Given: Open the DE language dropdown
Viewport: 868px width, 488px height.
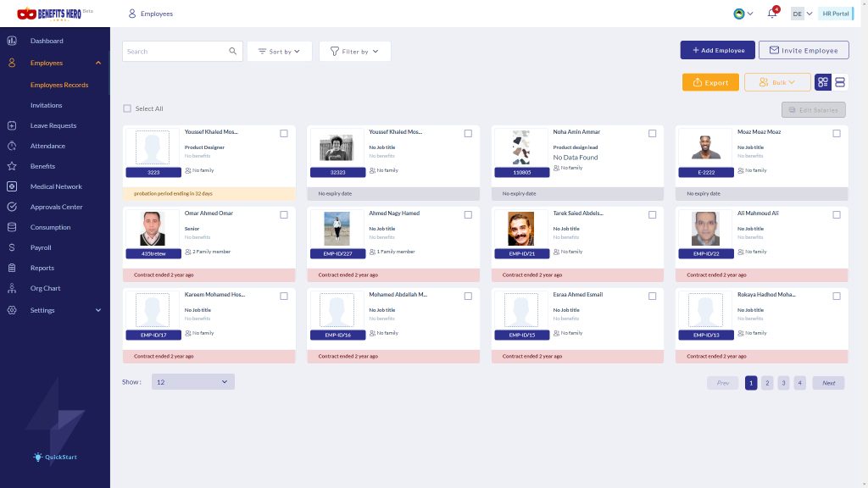Looking at the screenshot, I should pyautogui.click(x=802, y=14).
